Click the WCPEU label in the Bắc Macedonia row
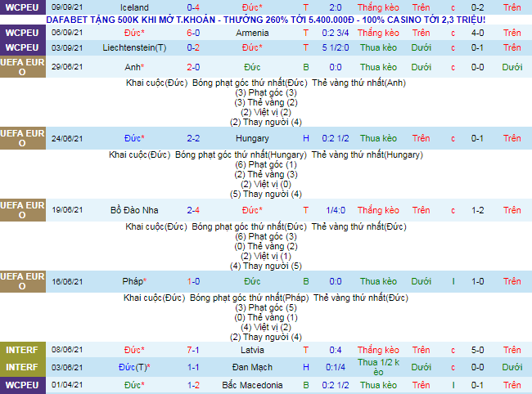This screenshot has width=532, height=394. tap(22, 384)
